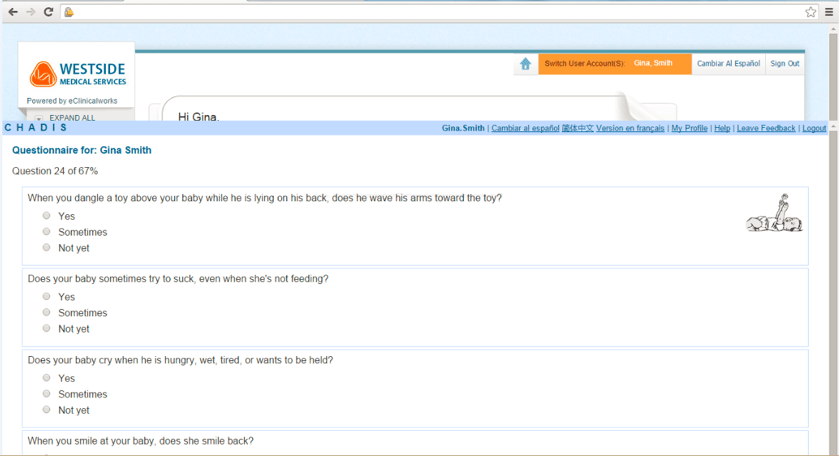Bookmark the page with the star icon
The width and height of the screenshot is (839, 456).
811,12
